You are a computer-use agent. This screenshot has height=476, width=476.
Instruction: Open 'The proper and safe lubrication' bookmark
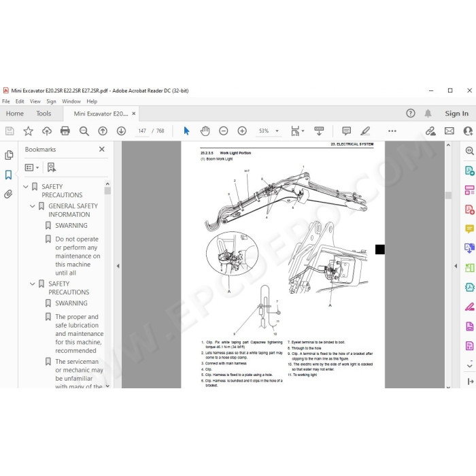[80, 334]
